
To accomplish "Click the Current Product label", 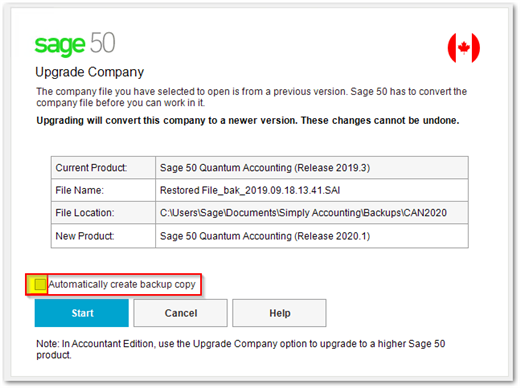I will coord(91,168).
